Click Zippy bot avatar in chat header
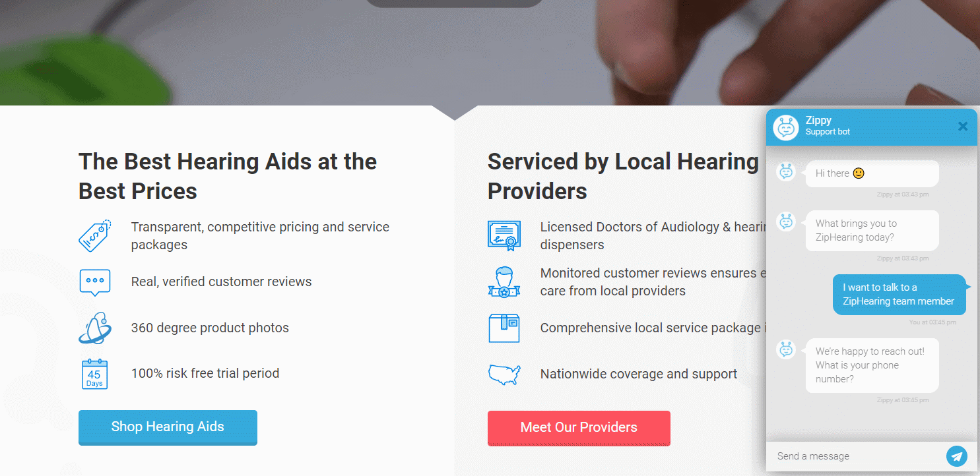The height and width of the screenshot is (476, 980). click(x=786, y=127)
